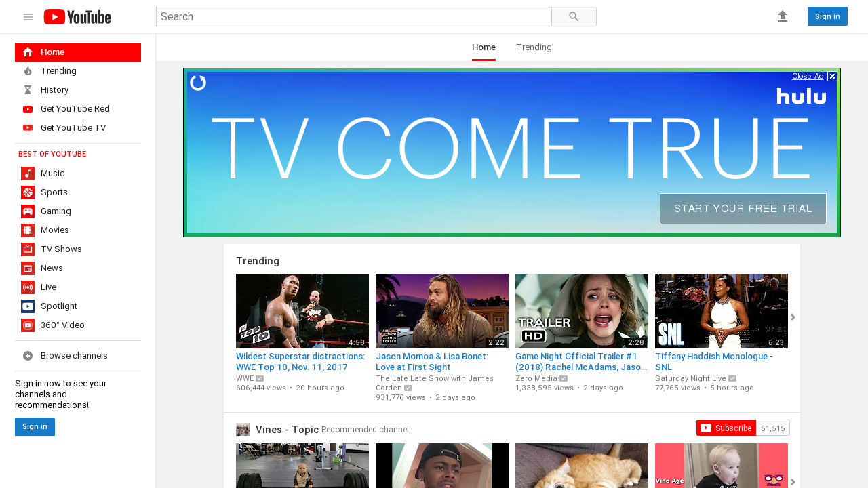Viewport: 868px width, 488px height.
Task: Click the Sports ball icon
Action: click(28, 192)
